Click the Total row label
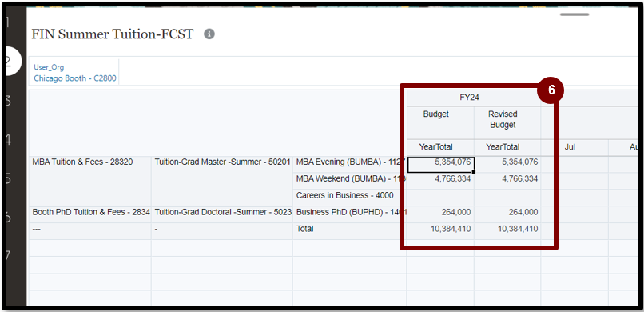This screenshot has height=312, width=644. 349,231
